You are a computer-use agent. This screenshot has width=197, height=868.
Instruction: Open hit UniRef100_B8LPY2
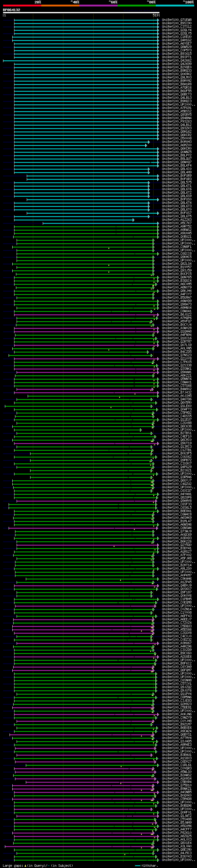[176, 155]
